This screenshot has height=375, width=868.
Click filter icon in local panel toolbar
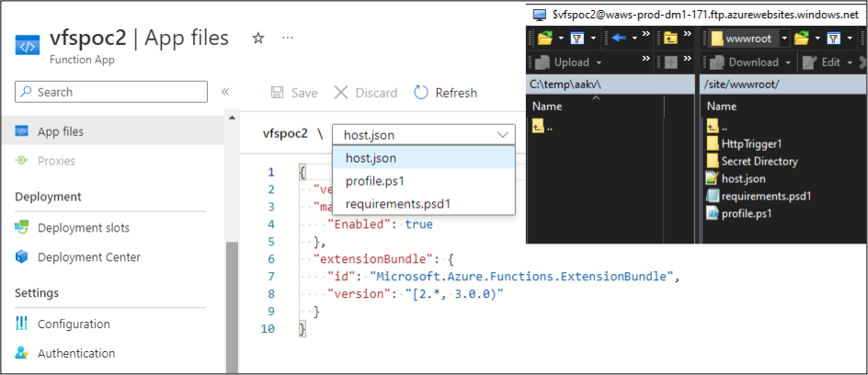click(x=578, y=38)
